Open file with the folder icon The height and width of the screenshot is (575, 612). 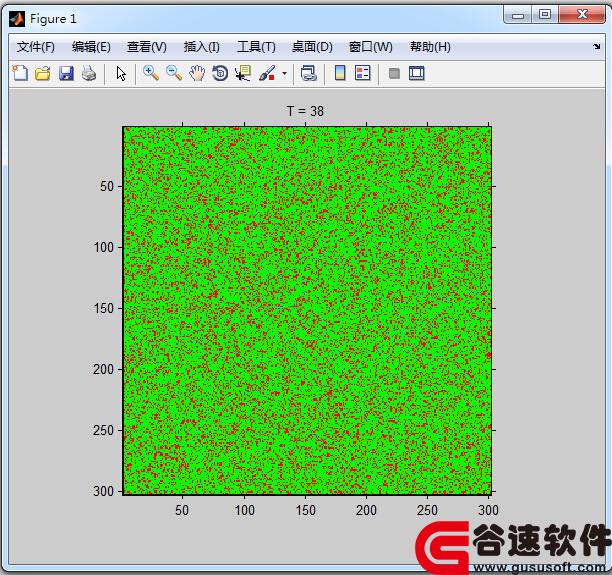43,73
